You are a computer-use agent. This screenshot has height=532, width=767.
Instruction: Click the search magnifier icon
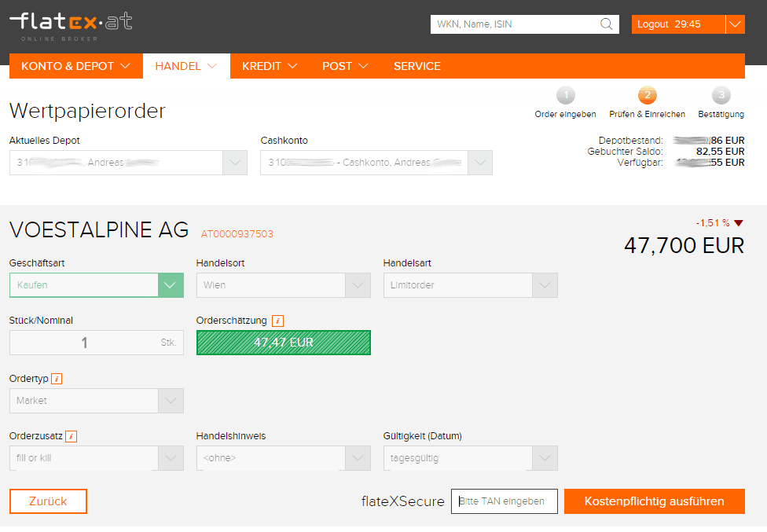click(606, 24)
